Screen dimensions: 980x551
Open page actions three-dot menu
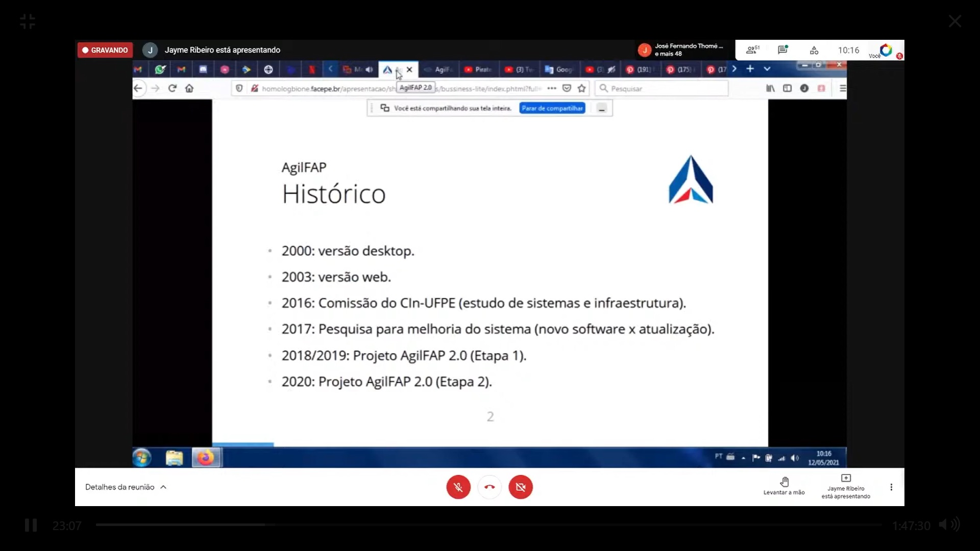point(552,88)
